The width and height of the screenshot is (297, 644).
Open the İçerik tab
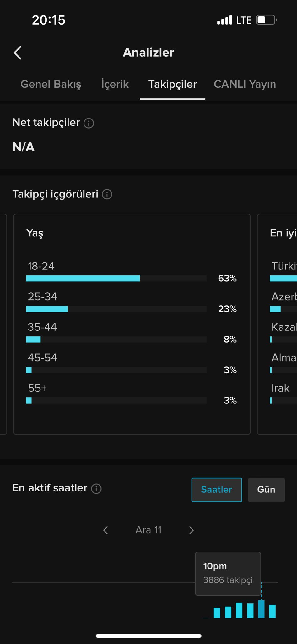(x=115, y=84)
